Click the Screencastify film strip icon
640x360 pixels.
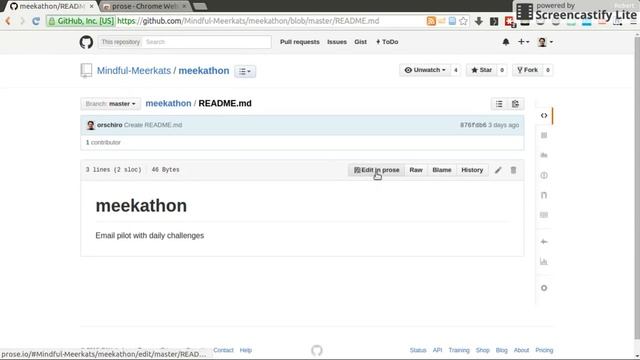click(524, 12)
